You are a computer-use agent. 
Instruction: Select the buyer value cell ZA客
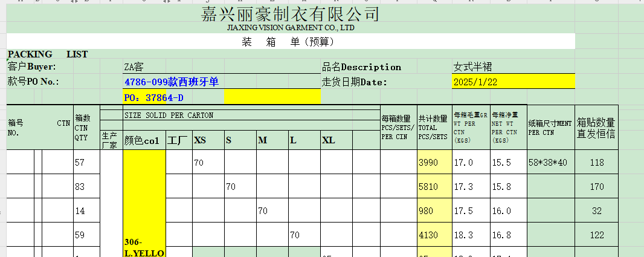(x=134, y=67)
